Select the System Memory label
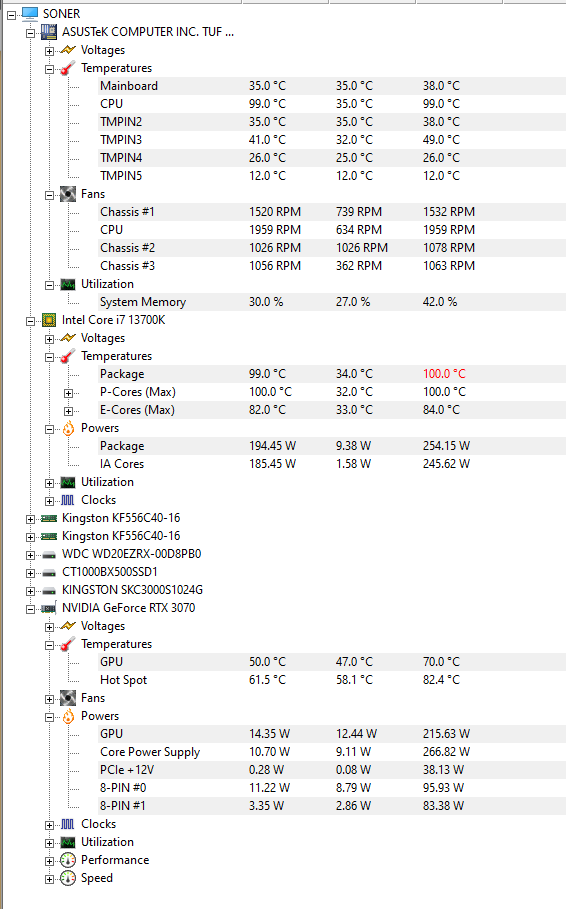The image size is (566, 909). tap(143, 302)
